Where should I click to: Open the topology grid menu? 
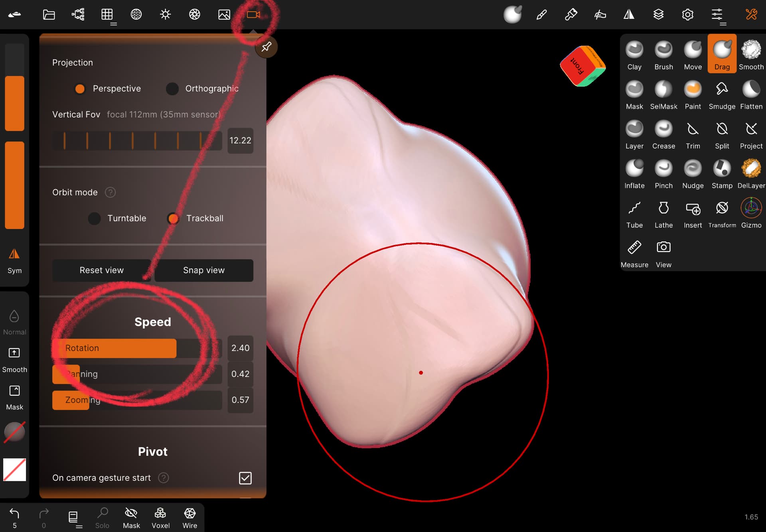pyautogui.click(x=107, y=15)
